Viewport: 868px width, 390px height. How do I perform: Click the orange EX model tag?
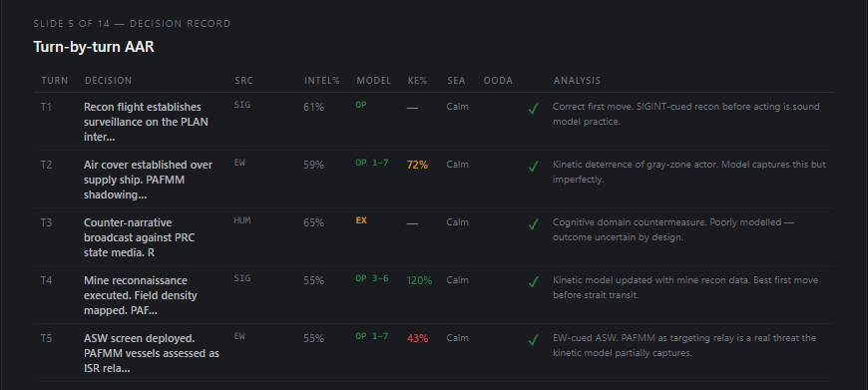[361, 220]
